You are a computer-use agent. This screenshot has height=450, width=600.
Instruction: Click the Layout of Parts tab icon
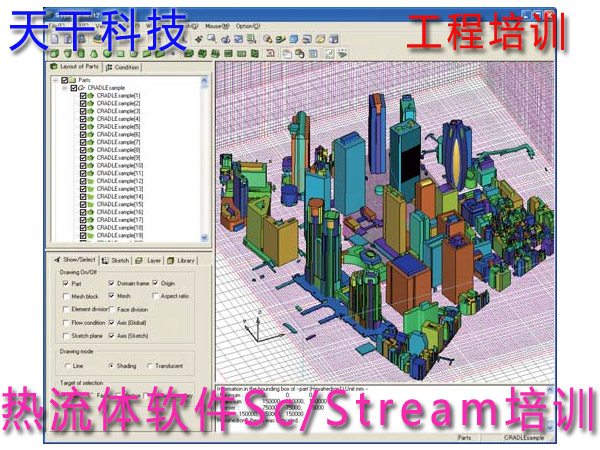click(55, 67)
